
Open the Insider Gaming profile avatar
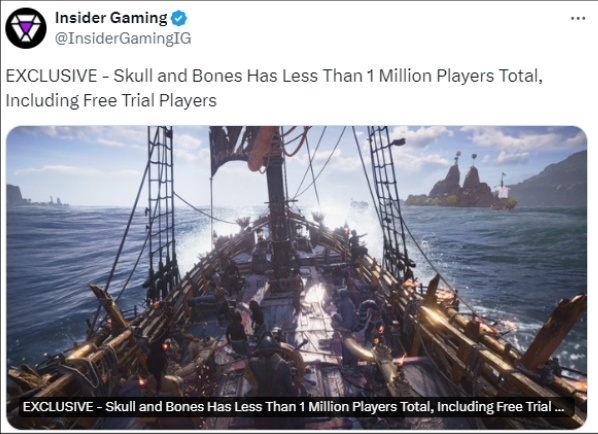[x=26, y=28]
